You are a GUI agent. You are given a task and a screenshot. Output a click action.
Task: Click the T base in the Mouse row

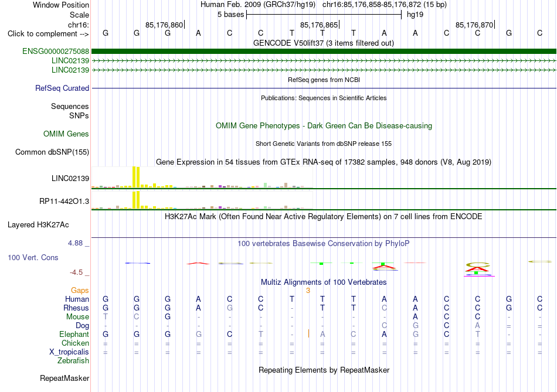(x=105, y=317)
